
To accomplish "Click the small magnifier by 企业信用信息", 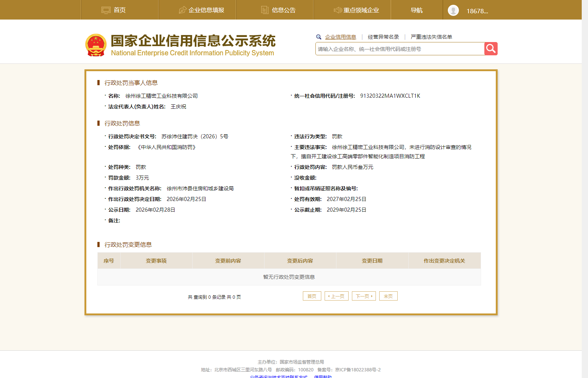I will click(319, 37).
